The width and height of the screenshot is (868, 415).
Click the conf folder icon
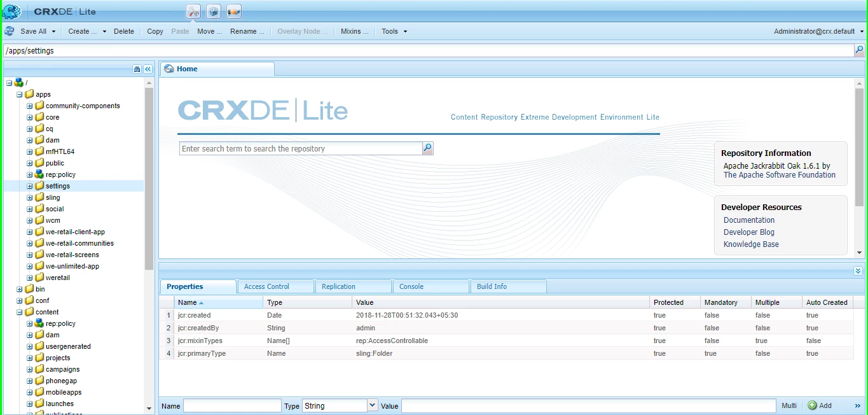coord(29,300)
